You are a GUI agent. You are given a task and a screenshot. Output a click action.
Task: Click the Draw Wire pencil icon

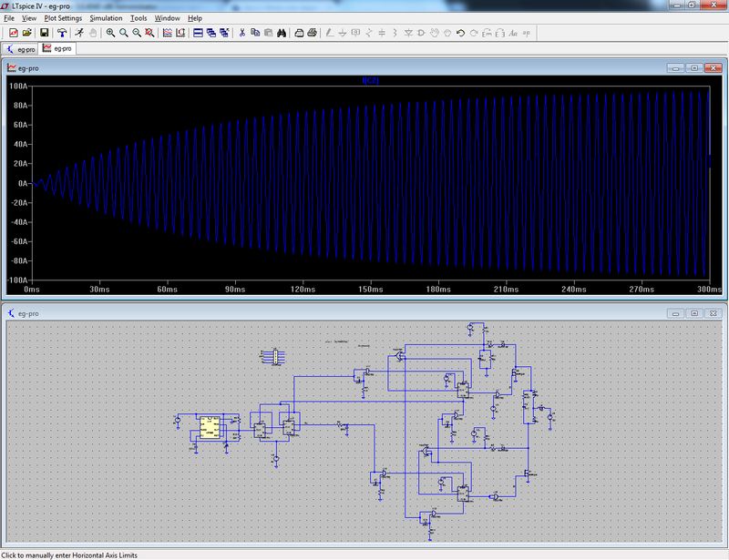click(329, 33)
